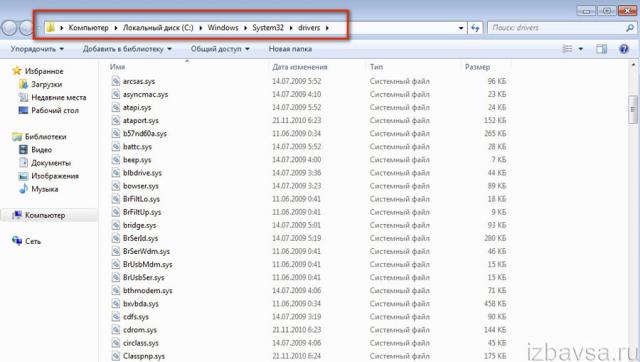Refresh the drivers folder view

tap(475, 28)
